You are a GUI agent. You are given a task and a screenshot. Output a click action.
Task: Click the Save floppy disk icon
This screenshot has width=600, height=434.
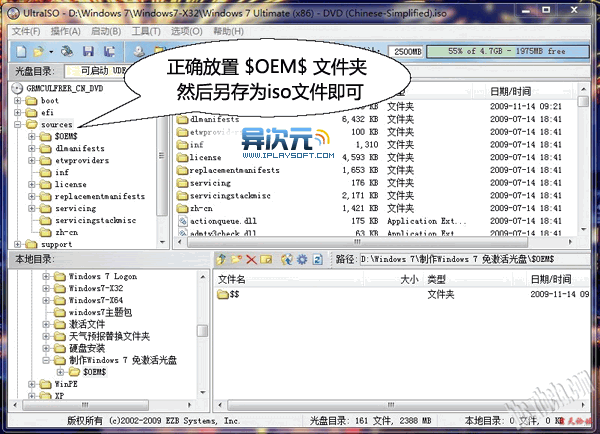pos(88,51)
